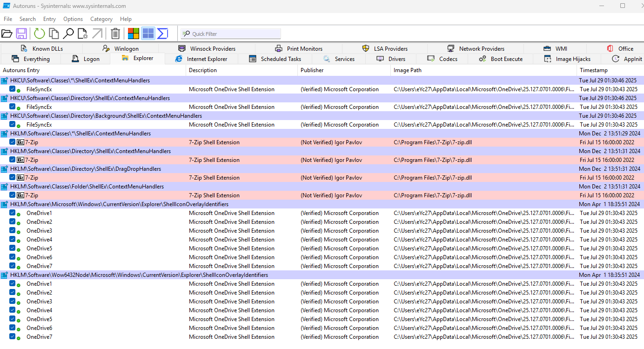The width and height of the screenshot is (644, 349).
Task: Click registry icon of HKCU *\ShellEx\ContextMenuHandlers row
Action: pyautogui.click(x=5, y=81)
